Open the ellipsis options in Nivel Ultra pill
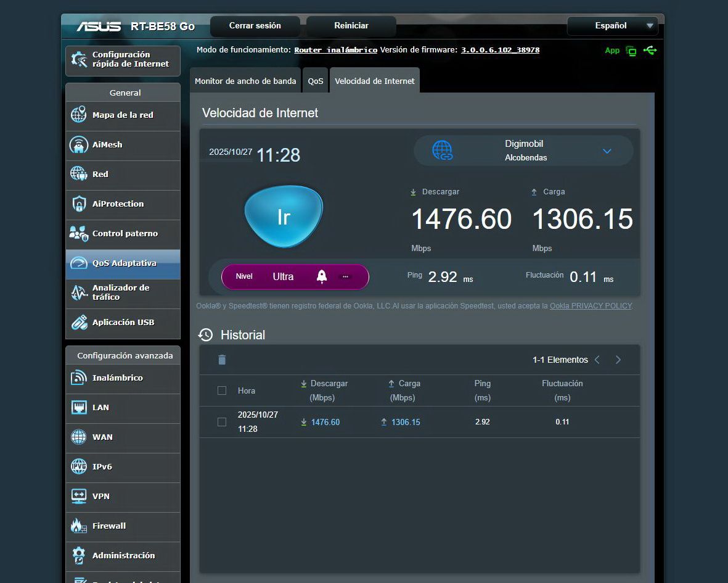The height and width of the screenshot is (583, 728). (x=345, y=276)
